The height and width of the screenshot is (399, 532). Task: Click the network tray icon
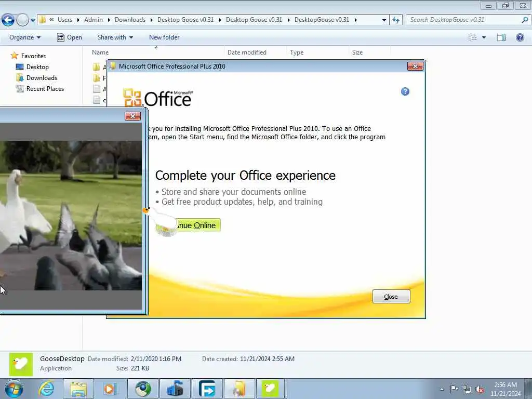pos(467,389)
